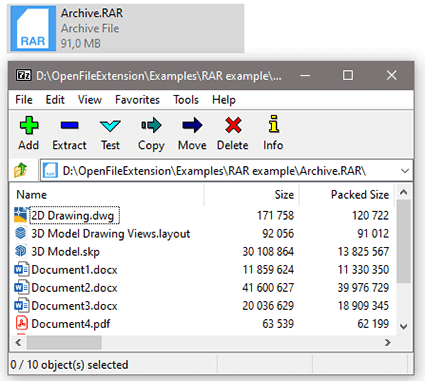Screen dimensions: 425x381
Task: Click 3D Model Drawing Views.layout icon
Action: (x=21, y=233)
